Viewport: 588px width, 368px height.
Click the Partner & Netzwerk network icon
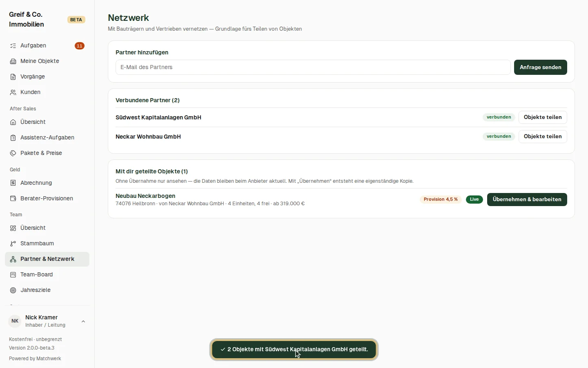pos(13,259)
